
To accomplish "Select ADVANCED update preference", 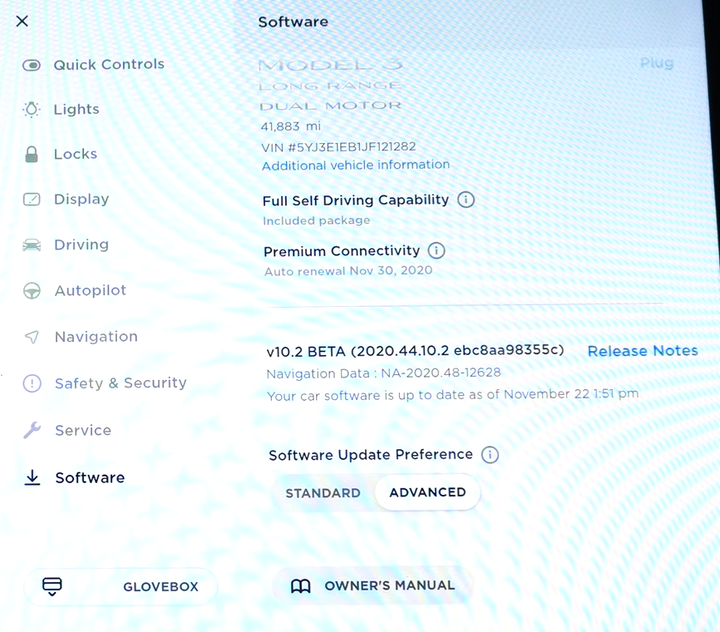I will (x=428, y=492).
